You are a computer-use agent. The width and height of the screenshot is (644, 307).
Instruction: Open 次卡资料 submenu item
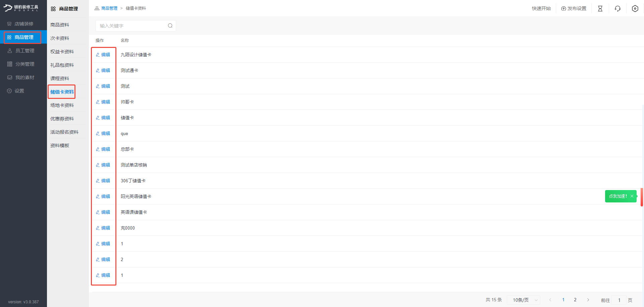pos(60,38)
